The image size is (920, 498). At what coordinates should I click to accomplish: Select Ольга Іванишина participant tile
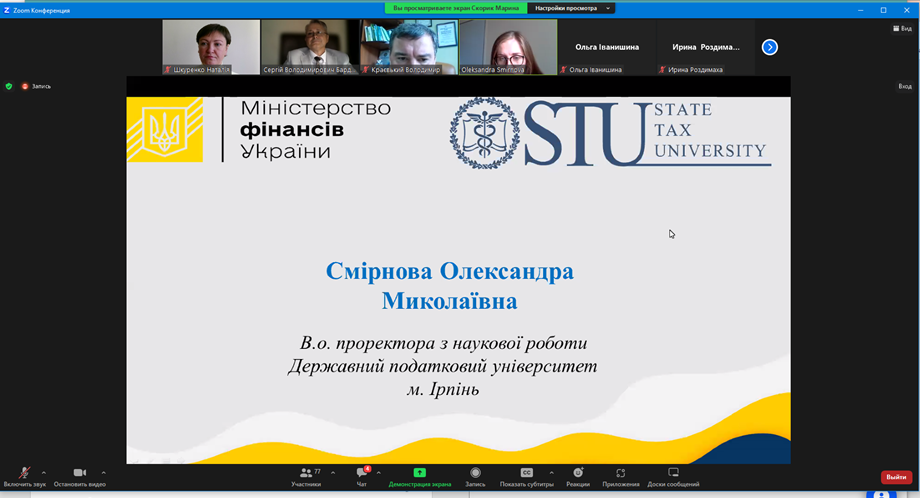(x=607, y=47)
